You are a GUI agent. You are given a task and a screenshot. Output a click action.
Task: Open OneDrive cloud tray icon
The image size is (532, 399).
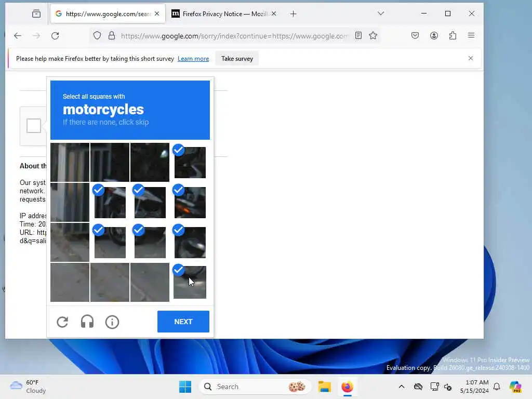(x=418, y=387)
